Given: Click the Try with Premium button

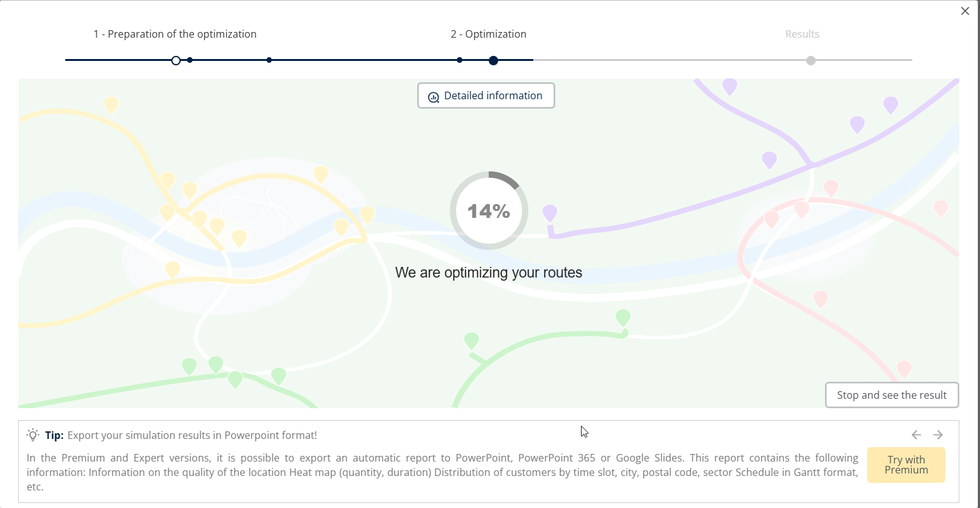Looking at the screenshot, I should pos(906,465).
